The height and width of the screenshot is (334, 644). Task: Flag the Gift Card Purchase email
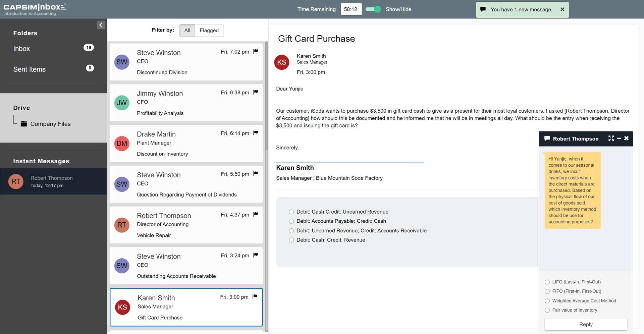coord(255,296)
